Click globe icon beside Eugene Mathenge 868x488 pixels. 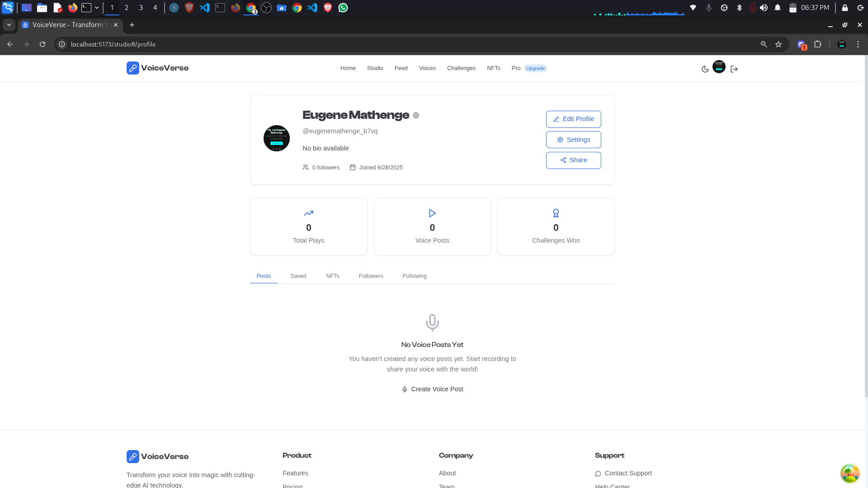(416, 116)
